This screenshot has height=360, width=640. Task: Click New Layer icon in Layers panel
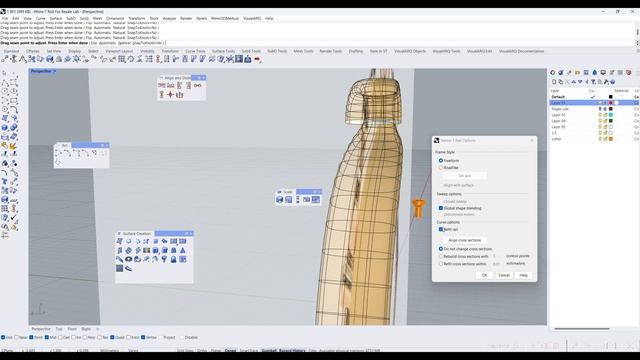pos(554,82)
